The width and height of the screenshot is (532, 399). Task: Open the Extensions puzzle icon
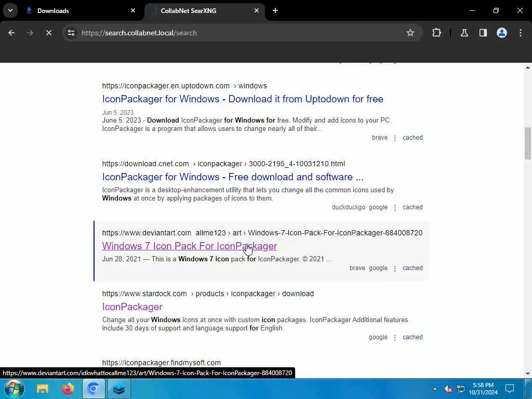[x=436, y=33]
